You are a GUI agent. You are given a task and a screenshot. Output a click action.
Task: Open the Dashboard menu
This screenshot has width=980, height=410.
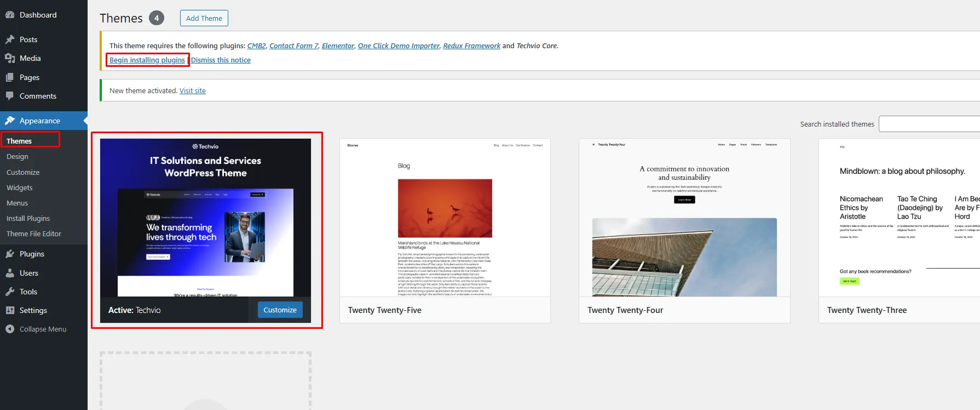44,15
